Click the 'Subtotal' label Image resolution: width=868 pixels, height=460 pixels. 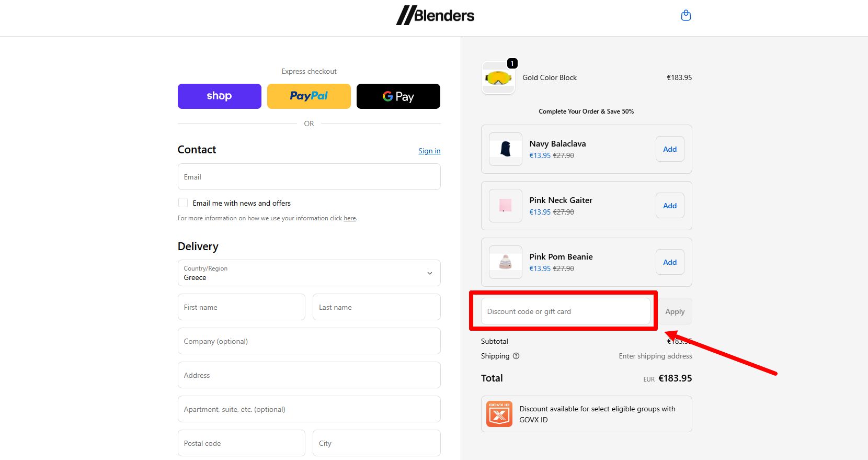point(495,341)
